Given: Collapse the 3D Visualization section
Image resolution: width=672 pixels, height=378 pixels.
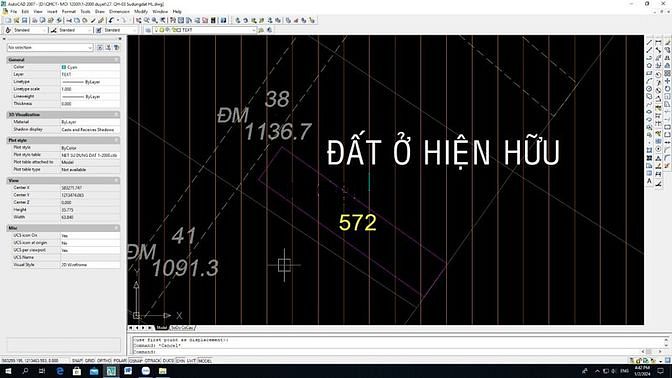Looking at the screenshot, I should tap(116, 114).
